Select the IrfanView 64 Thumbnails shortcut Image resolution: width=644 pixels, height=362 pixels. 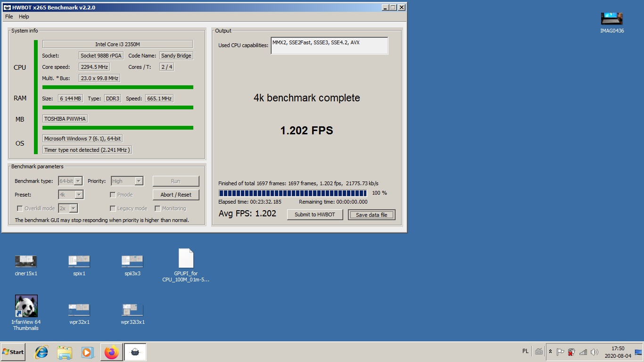tap(26, 313)
